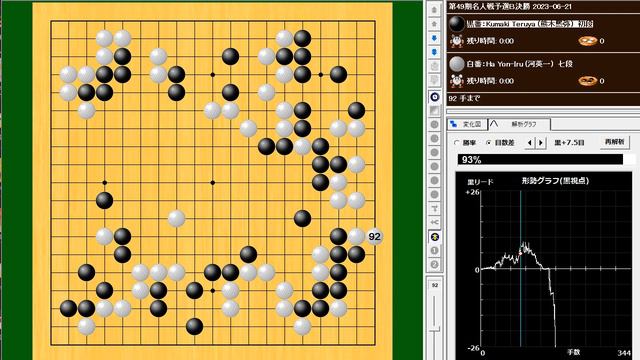Jump to last move with blue double-down arrow

(x=434, y=52)
